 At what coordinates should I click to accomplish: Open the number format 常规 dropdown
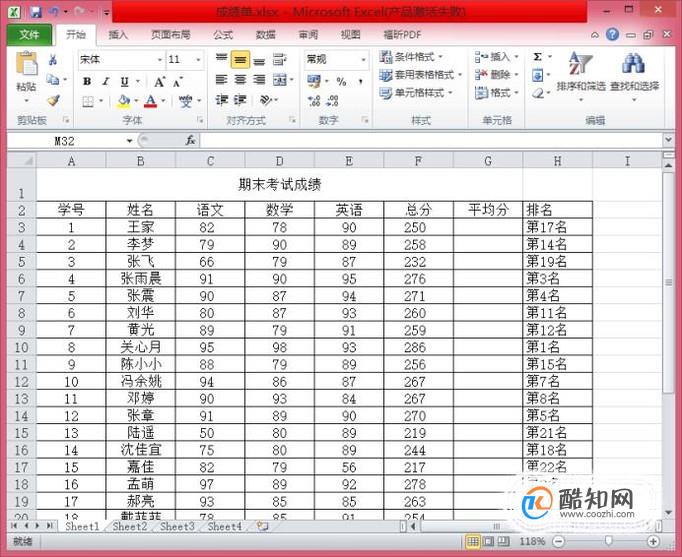(363, 59)
